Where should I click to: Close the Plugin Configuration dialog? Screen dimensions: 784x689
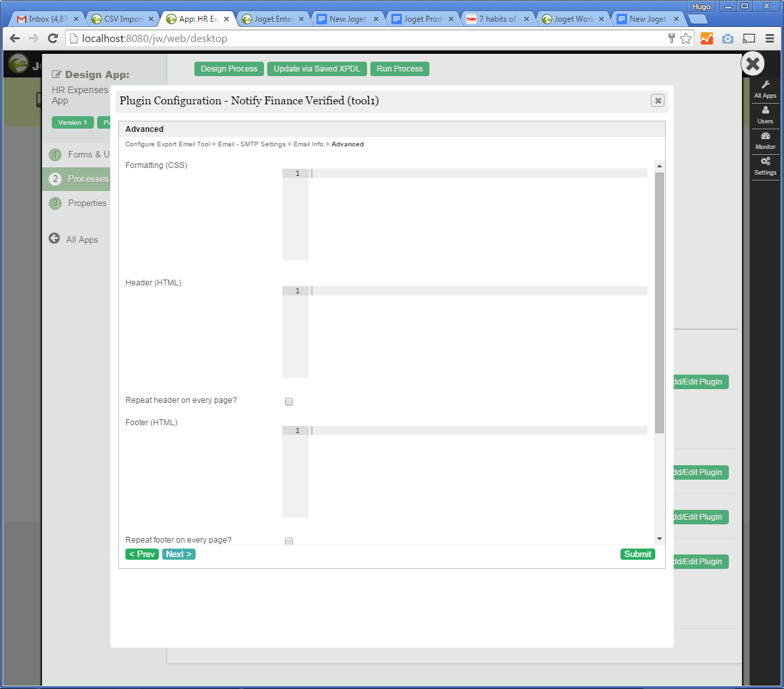pos(657,100)
